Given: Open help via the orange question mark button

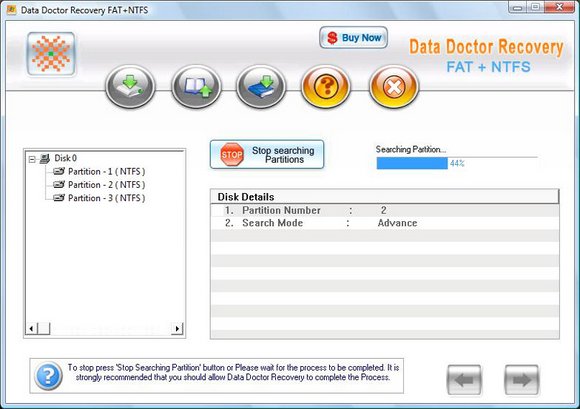Looking at the screenshot, I should [x=326, y=87].
